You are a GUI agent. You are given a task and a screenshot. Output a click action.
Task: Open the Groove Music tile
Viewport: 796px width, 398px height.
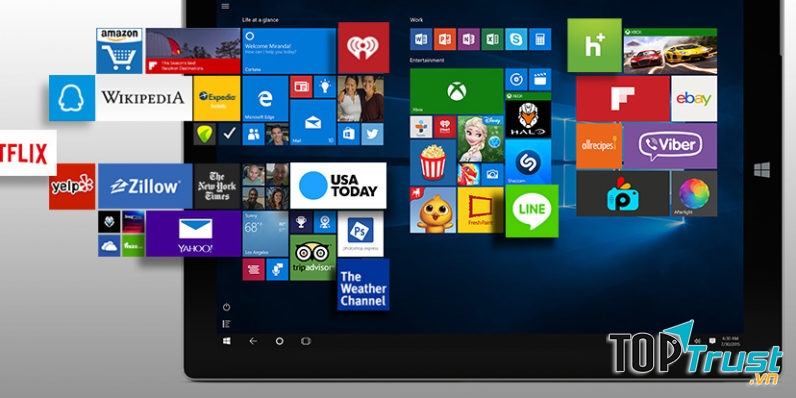516,79
